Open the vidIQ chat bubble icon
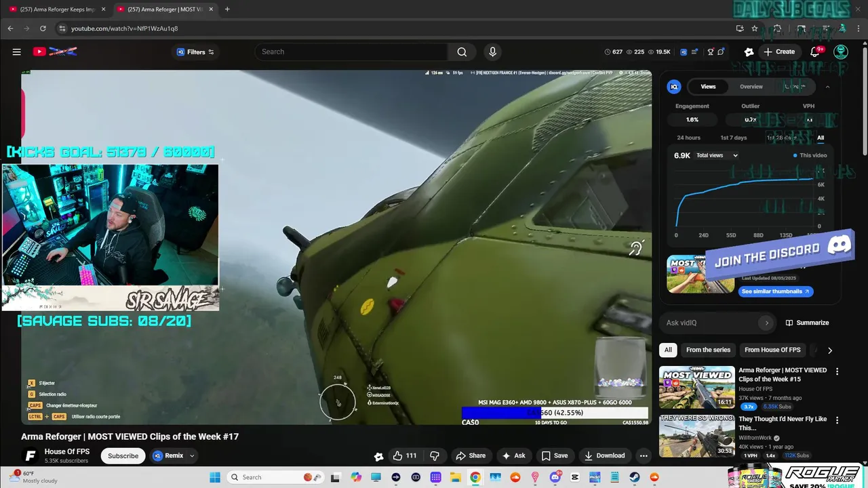 click(721, 52)
